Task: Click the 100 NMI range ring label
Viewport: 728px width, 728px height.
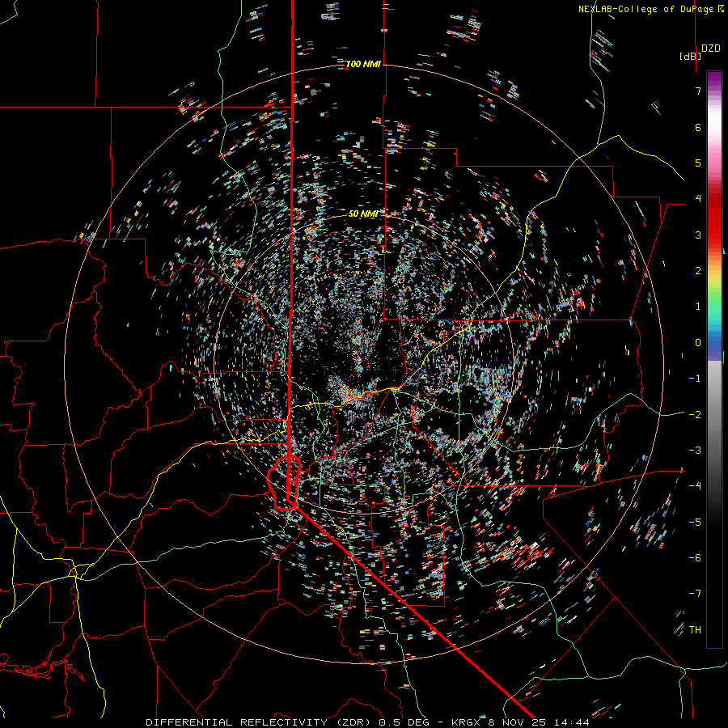Action: tap(363, 64)
